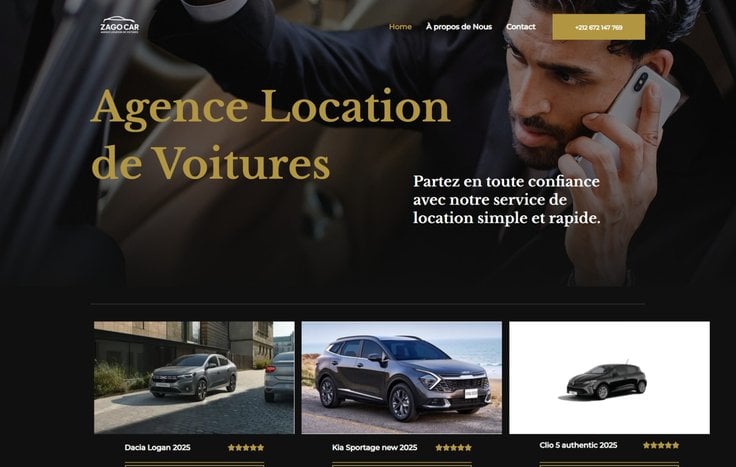Click the Dacia Logan 2025 title
Viewport: 736px width, 467px height.
(x=157, y=447)
